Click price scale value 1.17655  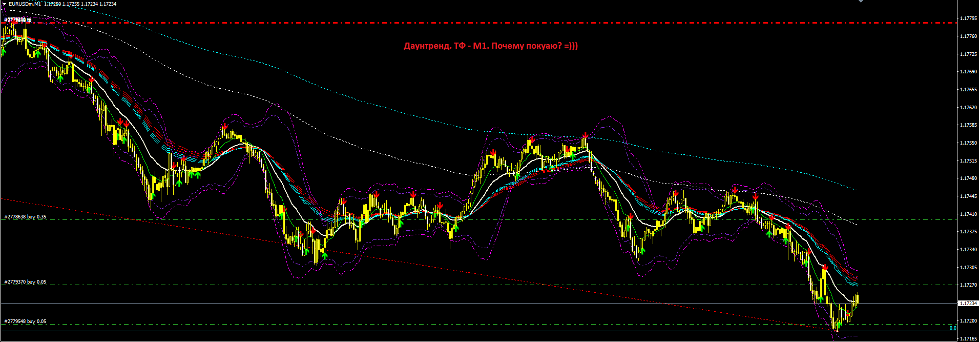click(x=967, y=90)
